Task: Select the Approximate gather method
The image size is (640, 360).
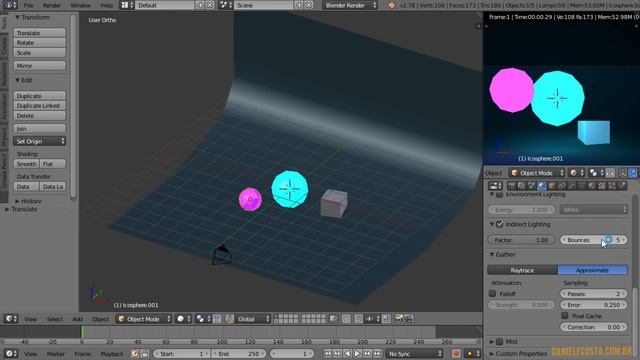Action: click(593, 270)
